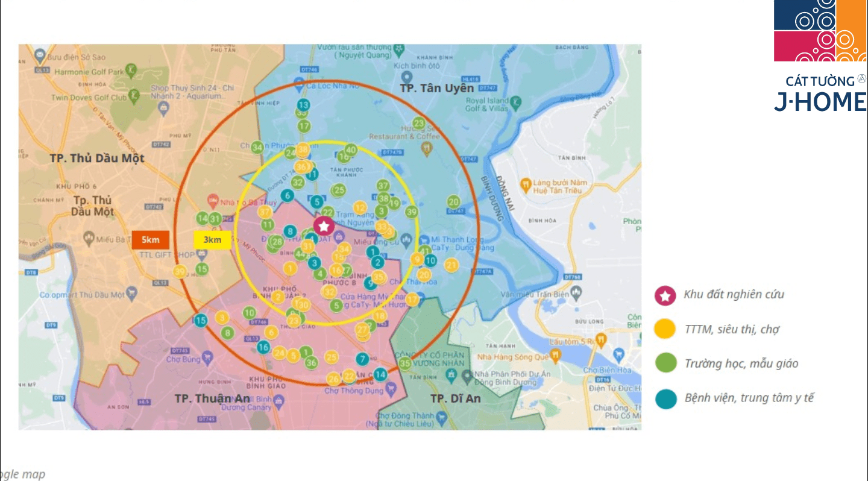
Task: Click the orange 5km radius label
Action: [x=150, y=240]
